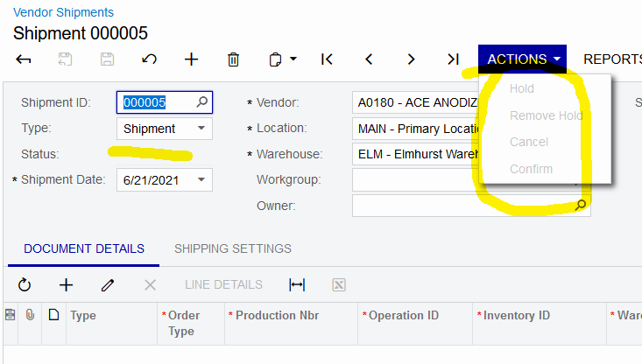Open the clipboard dropdown arrow
This screenshot has width=642, height=364.
(293, 59)
